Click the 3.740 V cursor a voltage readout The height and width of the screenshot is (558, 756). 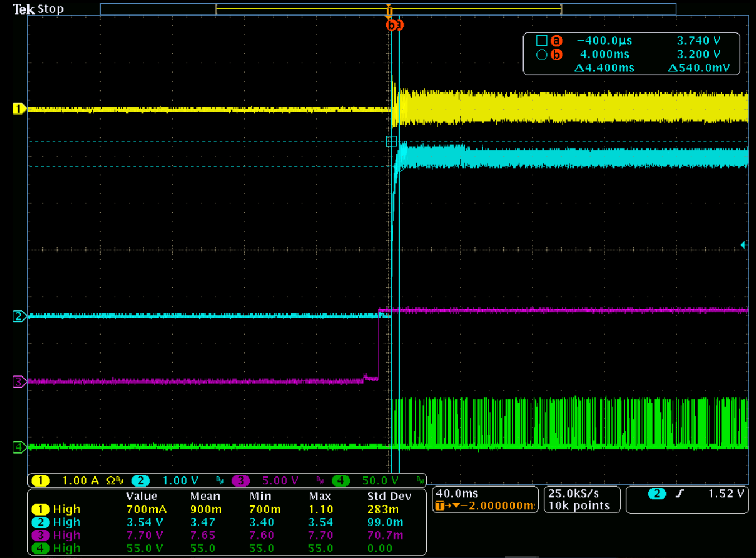point(698,40)
